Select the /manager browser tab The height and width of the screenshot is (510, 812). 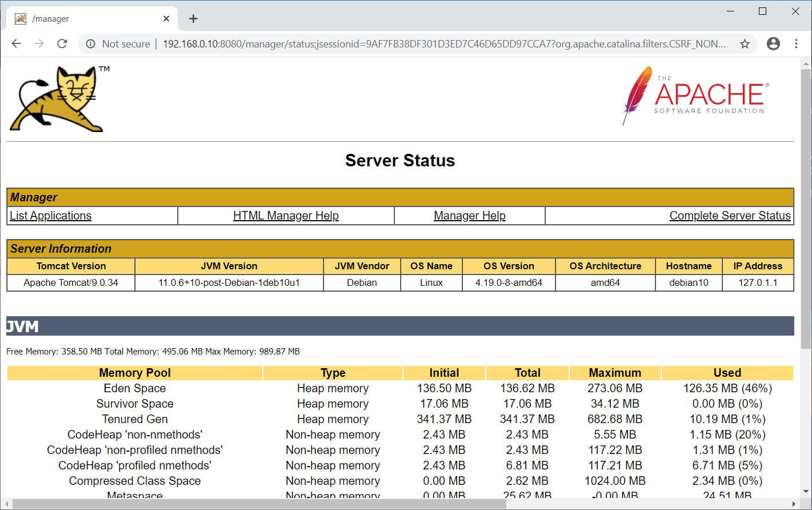93,18
